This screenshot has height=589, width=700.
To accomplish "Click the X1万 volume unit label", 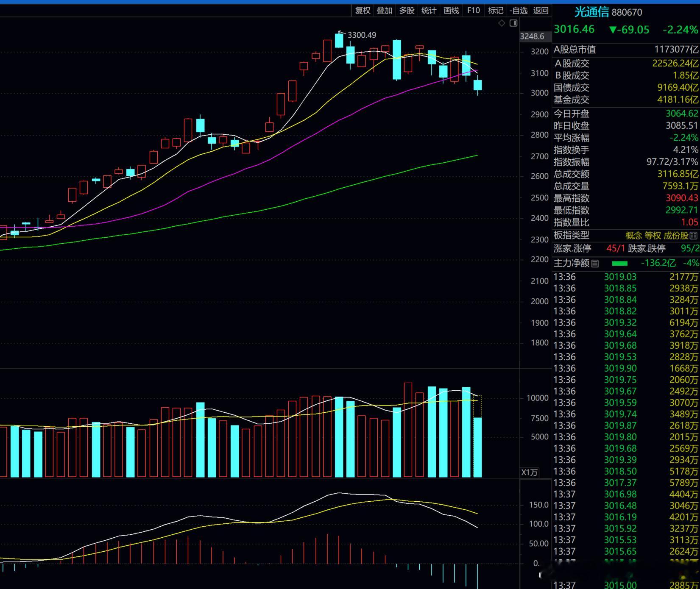I will [x=530, y=472].
